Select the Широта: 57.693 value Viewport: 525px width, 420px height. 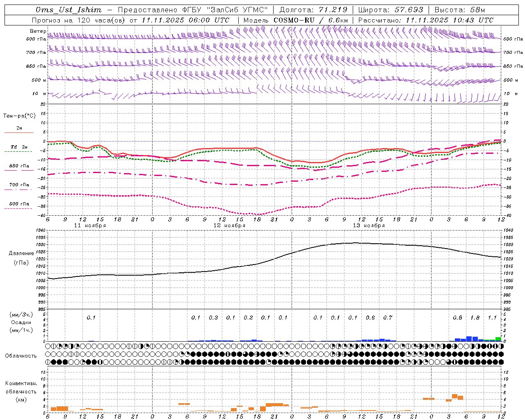point(391,10)
